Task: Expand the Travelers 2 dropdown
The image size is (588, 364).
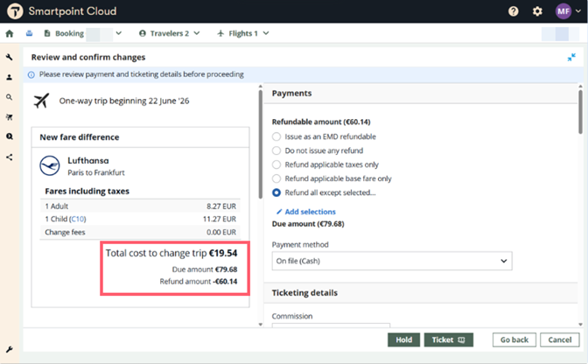Action: [x=170, y=34]
